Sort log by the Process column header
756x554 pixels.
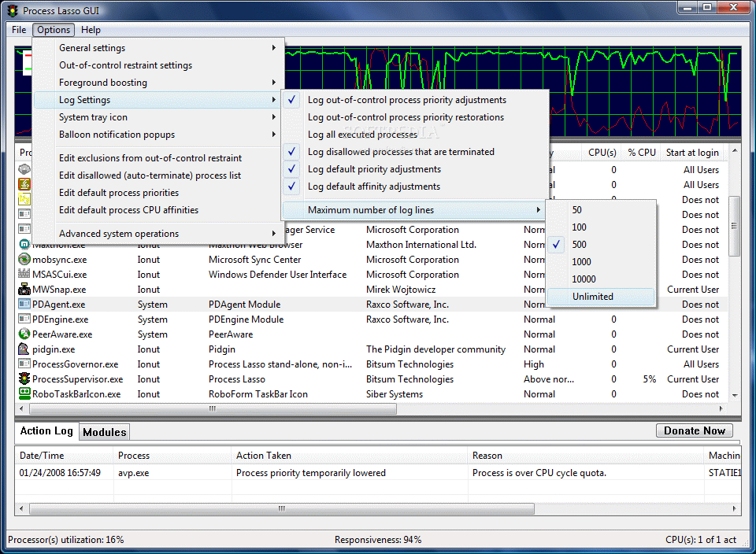172,456
